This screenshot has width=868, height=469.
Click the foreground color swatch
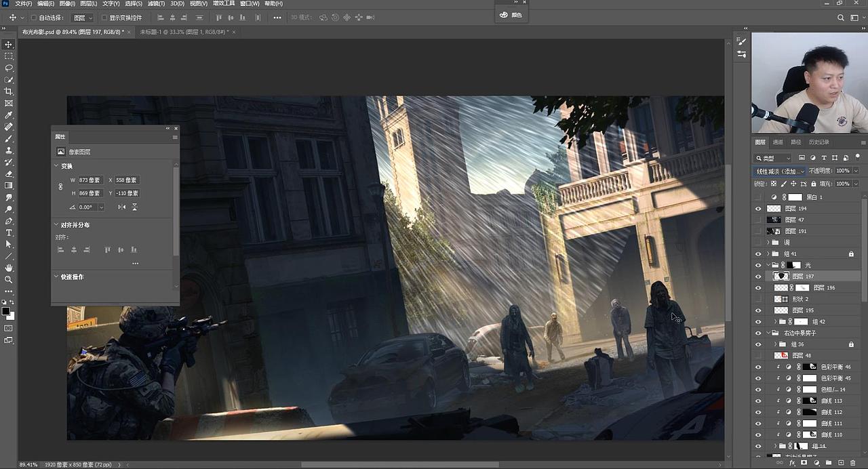click(6, 312)
